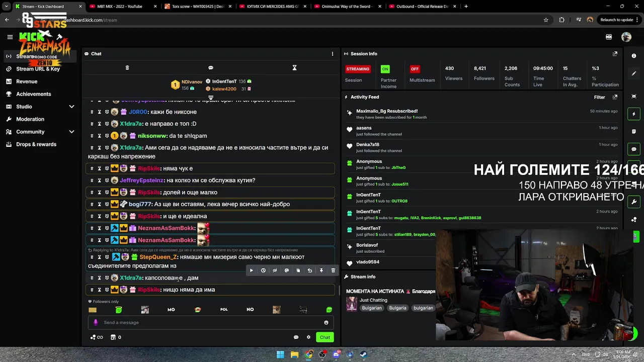Open the Activity Feed Filter dropdown
The image size is (644, 362).
pos(599,97)
